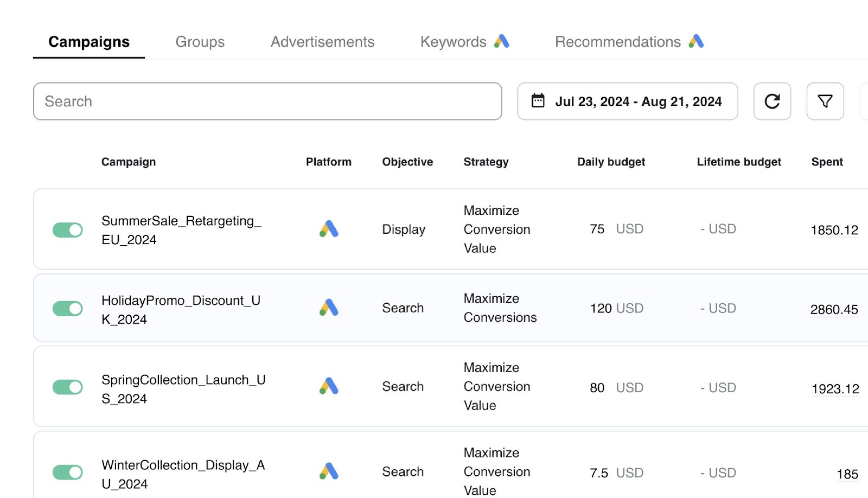The width and height of the screenshot is (868, 498).
Task: Click Google Ads icon beside Recommendations tab
Action: 696,41
